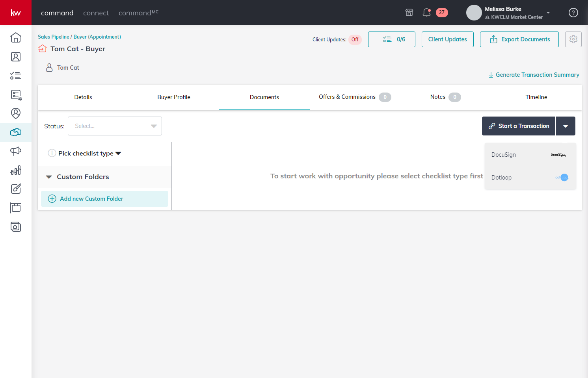Collapse the Custom Folders section

49,177
